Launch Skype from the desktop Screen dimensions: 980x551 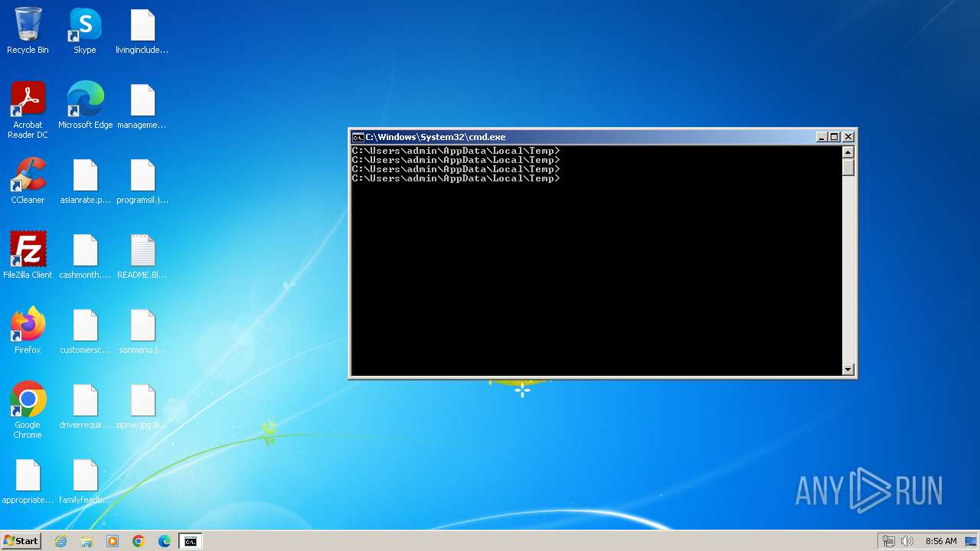tap(85, 31)
